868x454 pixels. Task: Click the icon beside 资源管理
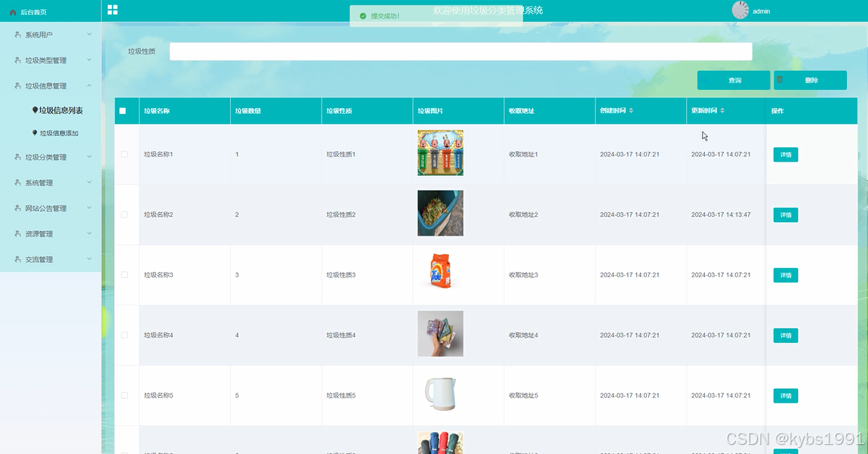[x=17, y=233]
